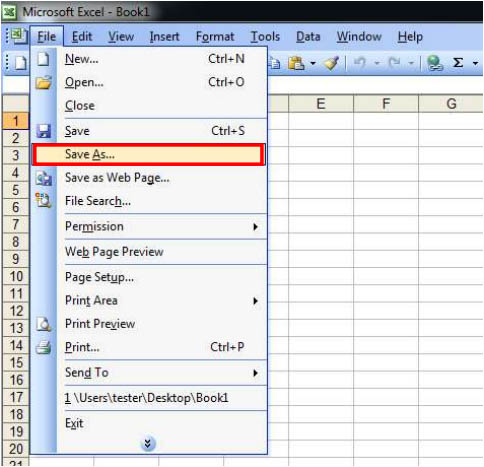This screenshot has width=484, height=467.
Task: Expand the Print Area submenu
Action: (x=149, y=300)
